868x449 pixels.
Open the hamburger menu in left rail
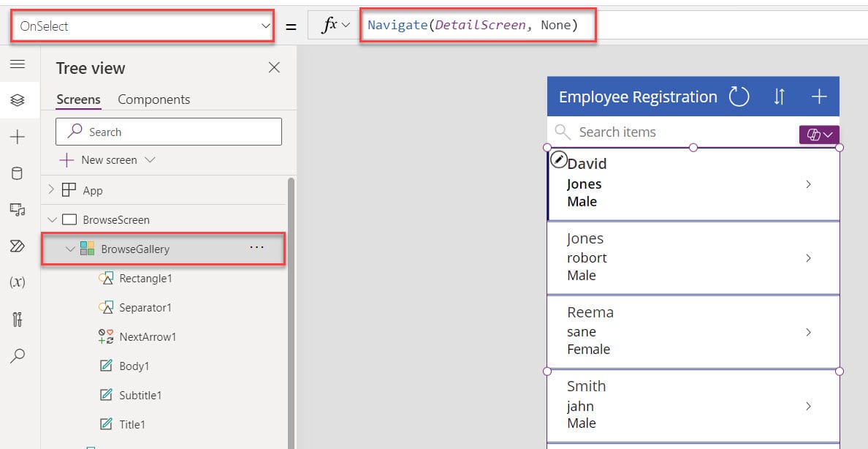coord(18,64)
